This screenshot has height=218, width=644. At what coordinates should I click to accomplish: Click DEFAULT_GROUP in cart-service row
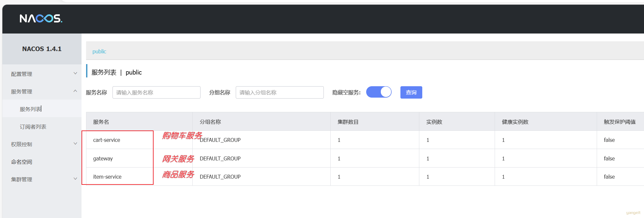point(220,140)
